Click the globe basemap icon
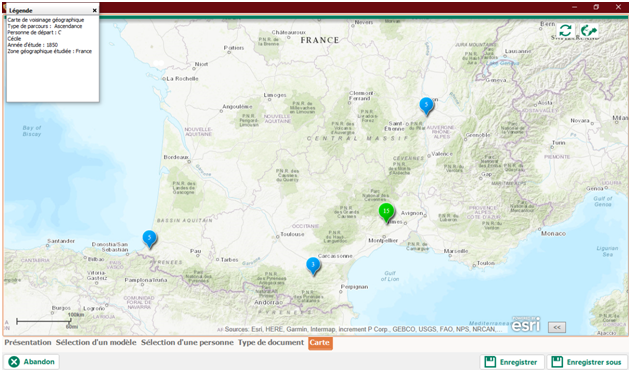Viewport: 631px width, 372px height. tap(589, 31)
